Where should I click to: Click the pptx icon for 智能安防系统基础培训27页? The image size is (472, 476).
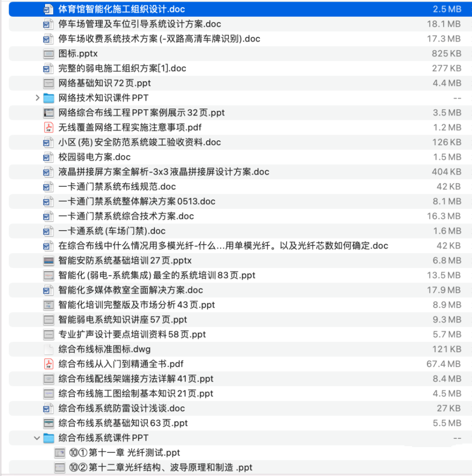tap(48, 260)
